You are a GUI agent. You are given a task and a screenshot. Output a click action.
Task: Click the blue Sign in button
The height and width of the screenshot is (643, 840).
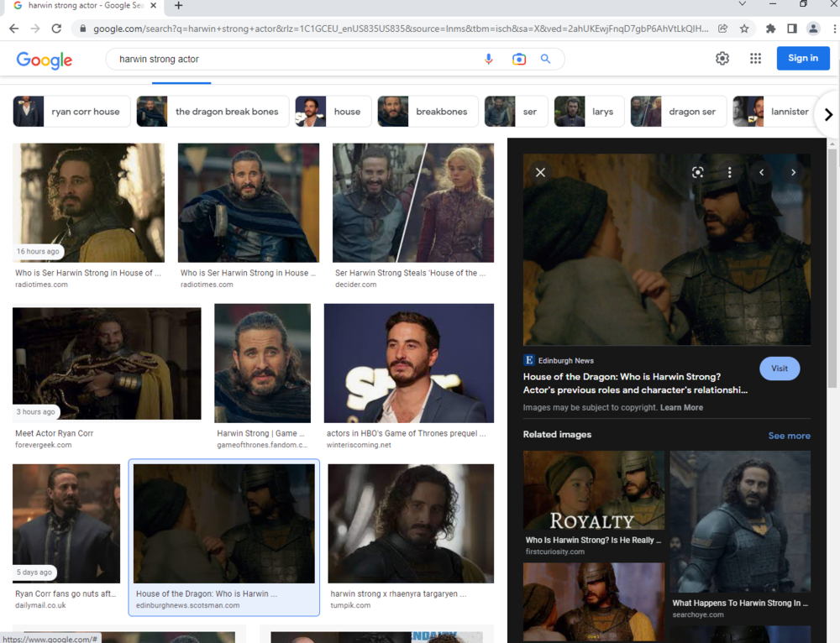pos(802,58)
